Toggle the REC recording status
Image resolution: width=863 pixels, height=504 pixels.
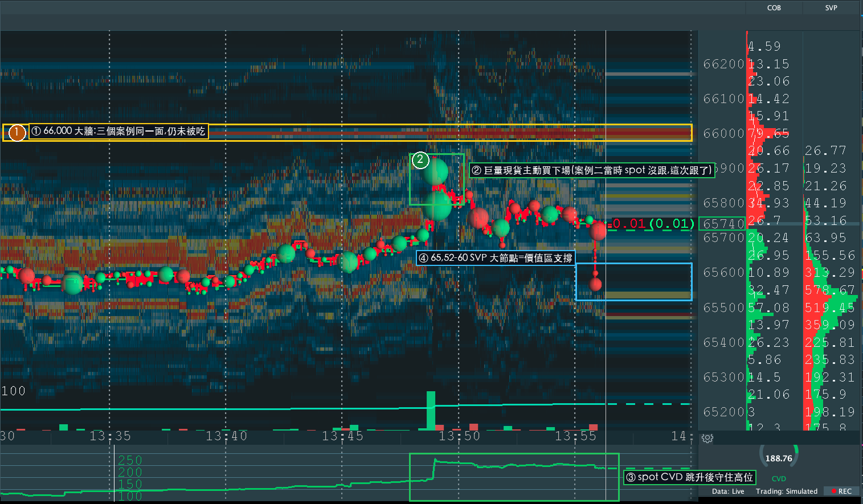click(x=841, y=491)
